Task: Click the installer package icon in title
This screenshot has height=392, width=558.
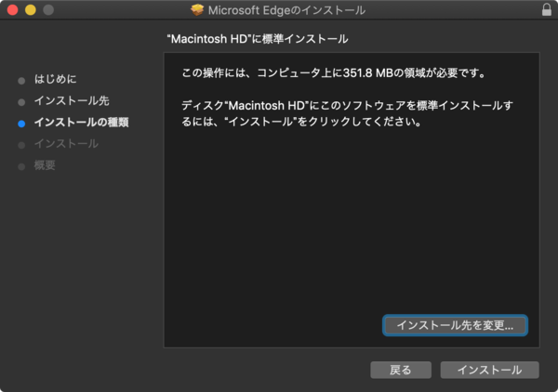Action: [x=197, y=10]
